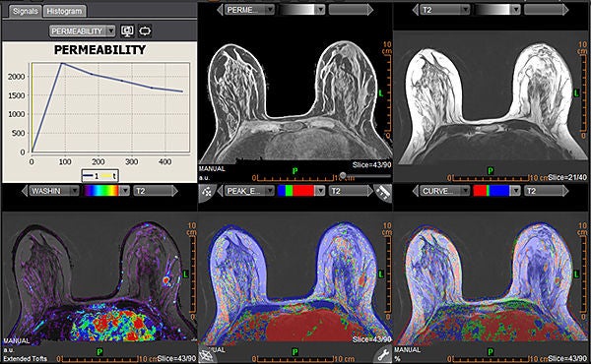Image resolution: width=591 pixels, height=364 pixels.
Task: Open the PEAK_E... map dropdown
Action: 249,191
